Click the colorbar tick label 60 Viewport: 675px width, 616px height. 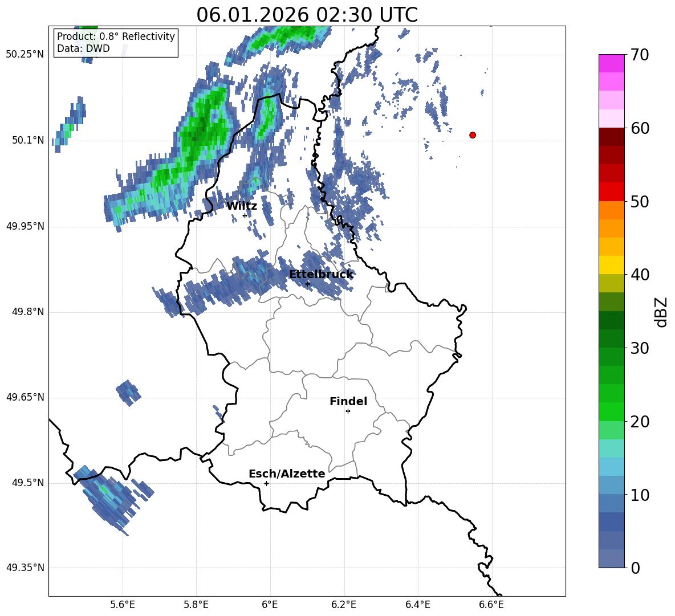640,128
